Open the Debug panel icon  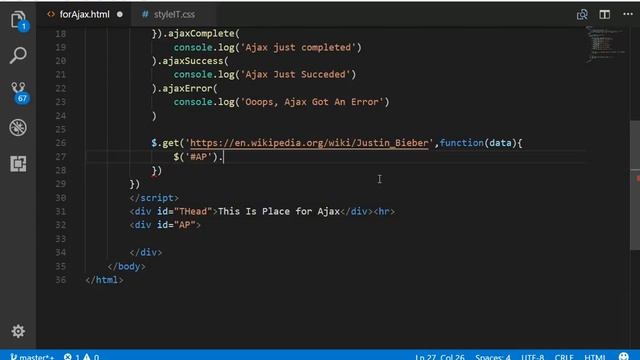point(18,128)
